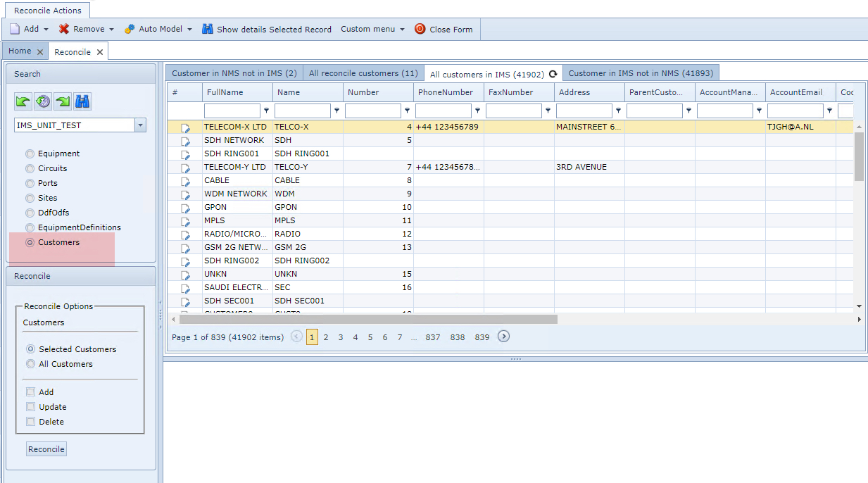868x483 pixels.
Task: Go to next page with the arrow icon
Action: click(503, 337)
